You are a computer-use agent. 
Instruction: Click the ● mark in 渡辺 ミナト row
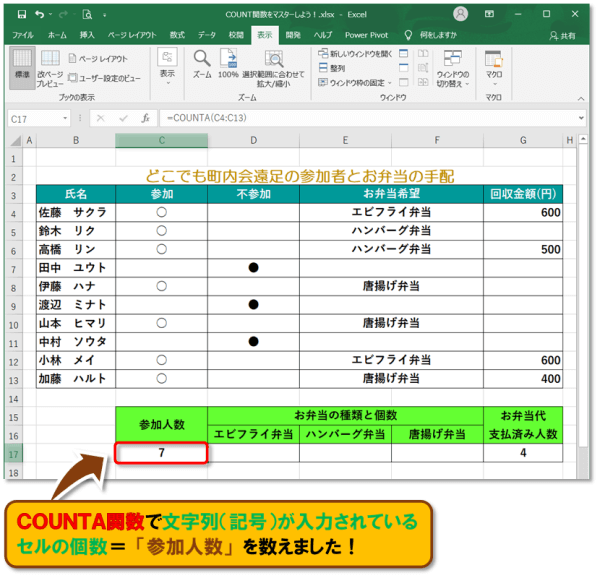coord(253,305)
